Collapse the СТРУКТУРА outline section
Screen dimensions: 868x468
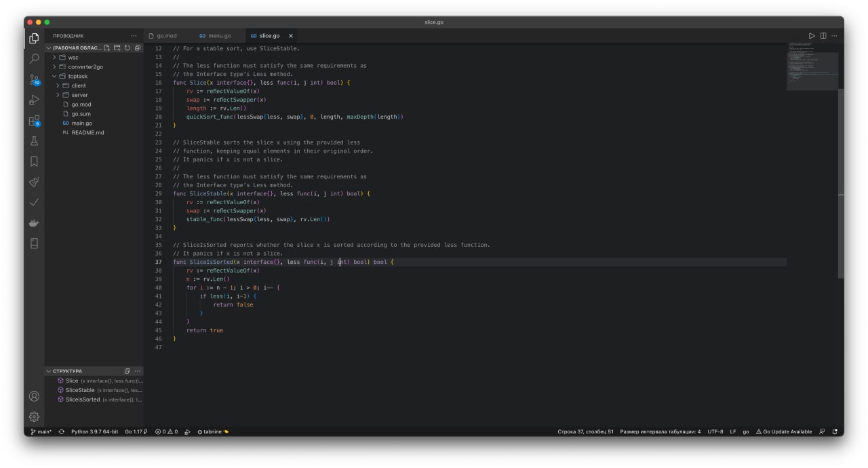click(67, 371)
